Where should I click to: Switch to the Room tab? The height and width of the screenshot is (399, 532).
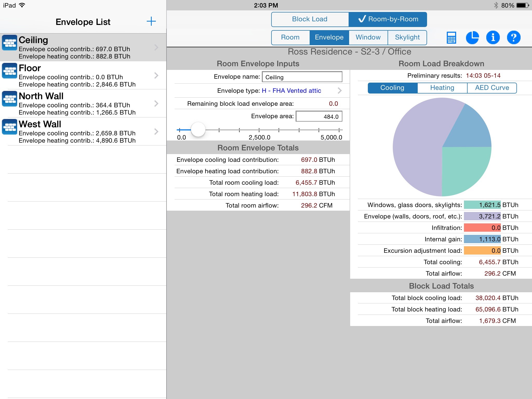[290, 37]
